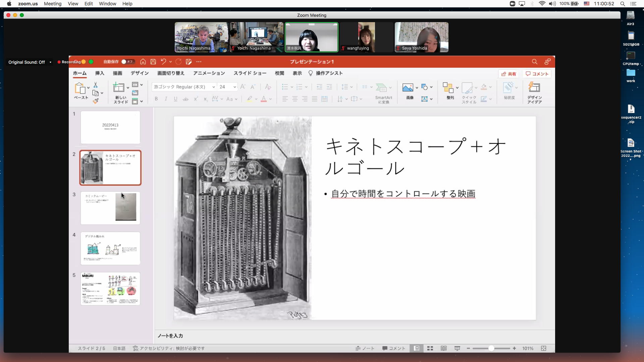
Task: Toggle the Notes pane in status bar
Action: pos(365,349)
